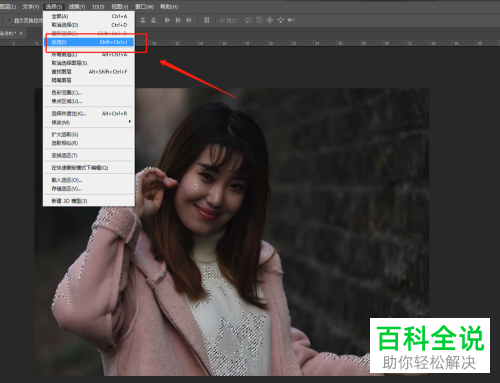Choose the highlighted 反选(I) entry
500x383 pixels.
pyautogui.click(x=89, y=42)
